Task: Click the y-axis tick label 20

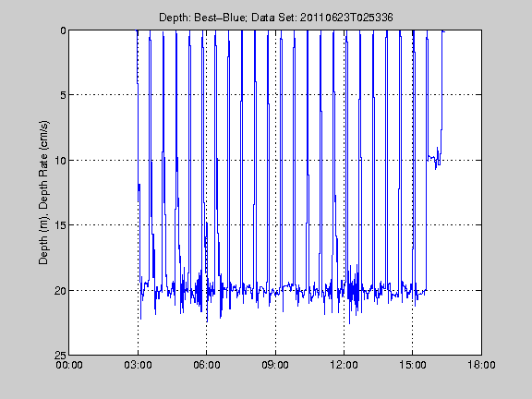Action: click(60, 291)
